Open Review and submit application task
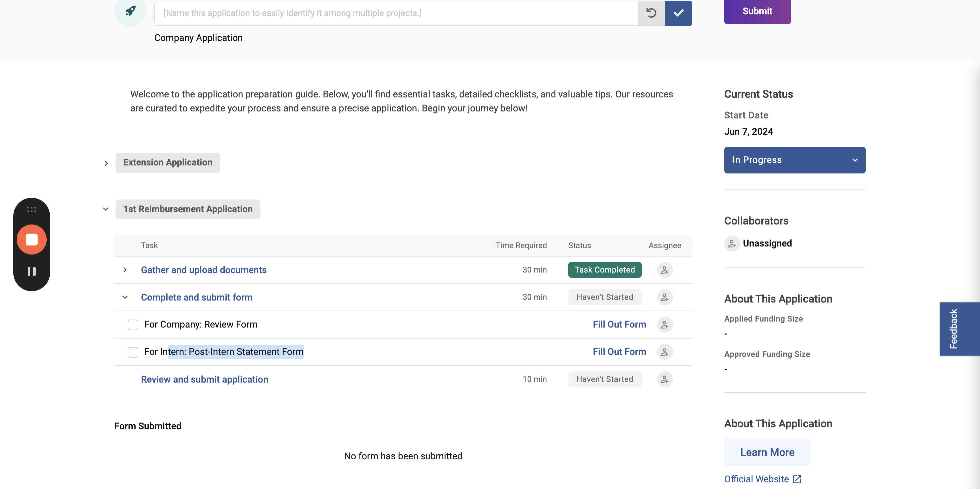Screen dimensions: 980x489 [204, 379]
